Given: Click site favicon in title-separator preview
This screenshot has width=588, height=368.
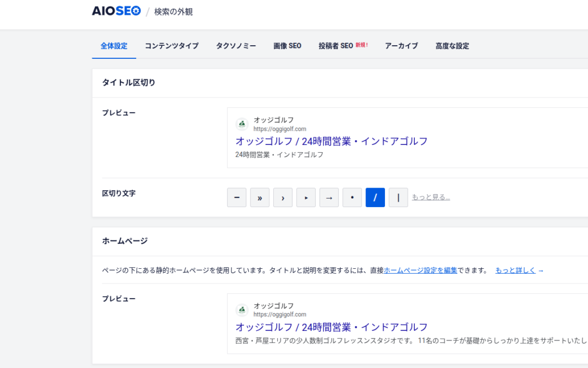Looking at the screenshot, I should (x=242, y=124).
